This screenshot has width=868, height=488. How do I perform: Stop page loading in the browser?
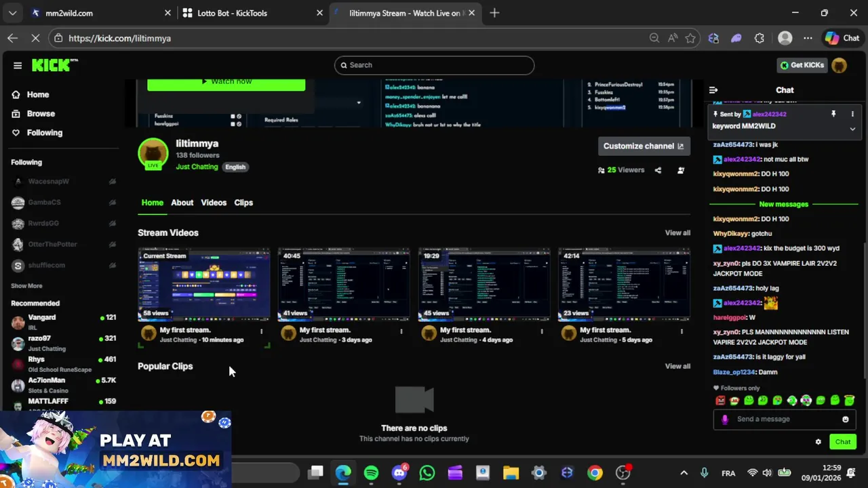tap(35, 38)
